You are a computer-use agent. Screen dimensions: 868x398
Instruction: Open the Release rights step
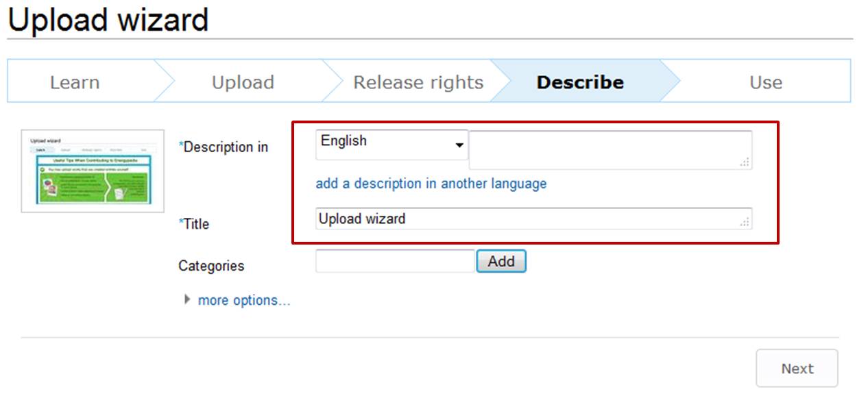[418, 82]
